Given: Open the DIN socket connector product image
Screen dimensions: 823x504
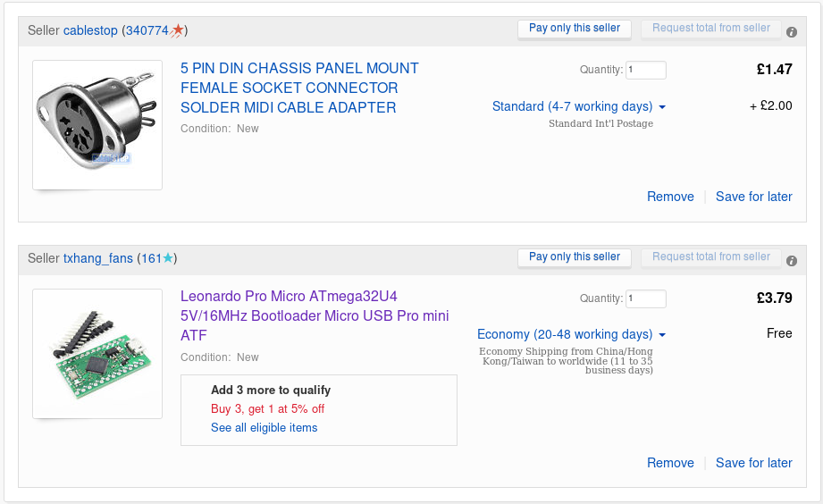Looking at the screenshot, I should pyautogui.click(x=97, y=125).
